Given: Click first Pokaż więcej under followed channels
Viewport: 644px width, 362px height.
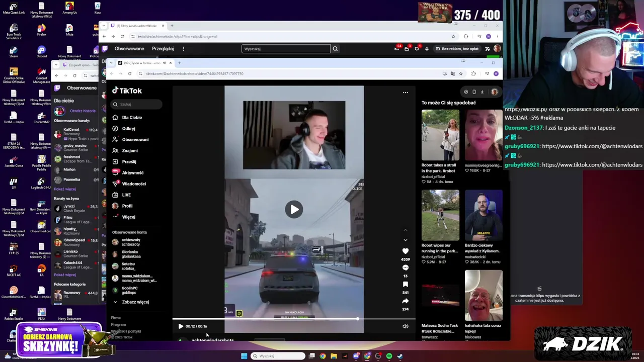Looking at the screenshot, I should 65,189.
